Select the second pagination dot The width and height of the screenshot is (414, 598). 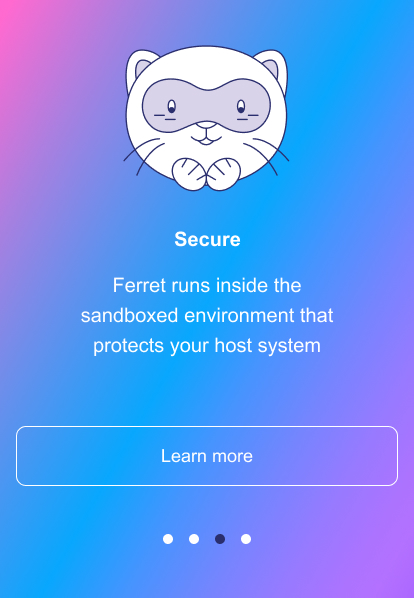coord(194,539)
